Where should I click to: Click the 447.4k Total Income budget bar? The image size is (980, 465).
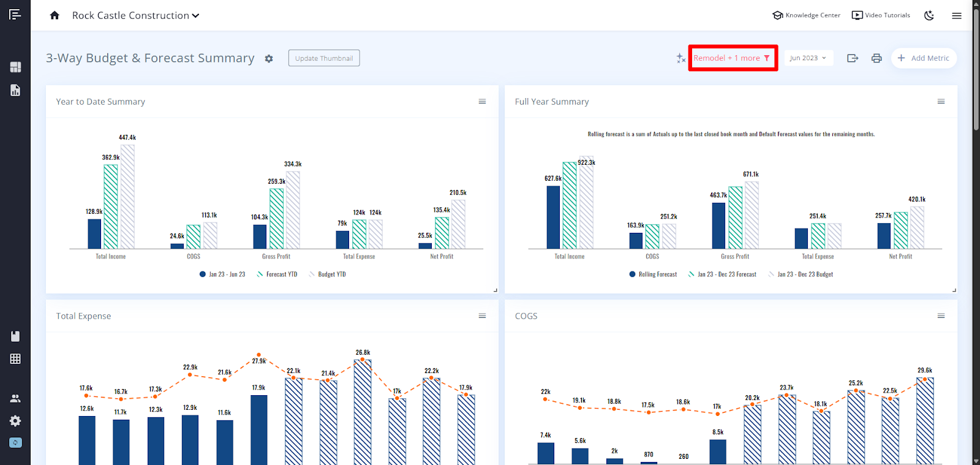pos(127,197)
